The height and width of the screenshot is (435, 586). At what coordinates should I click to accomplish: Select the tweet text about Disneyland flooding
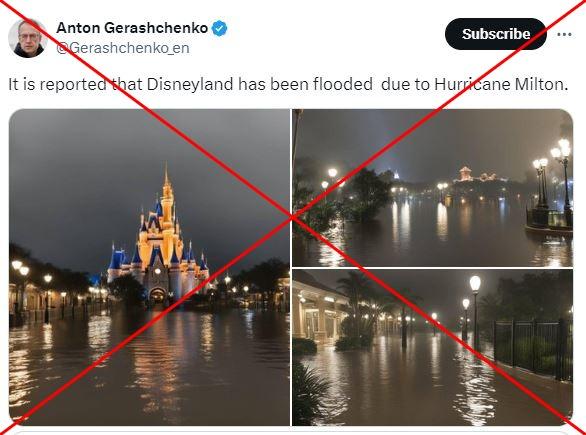coord(288,84)
